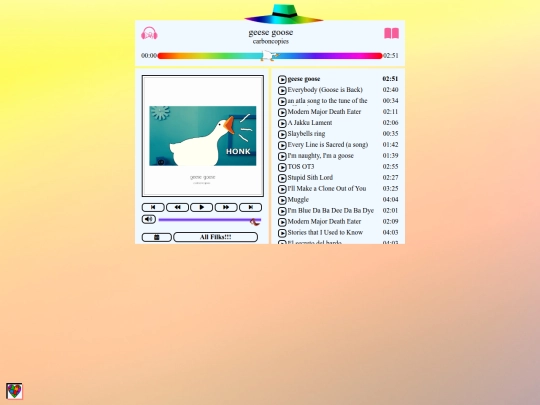Select 'Muggle' track title
This screenshot has height=405, width=540.
click(x=298, y=200)
